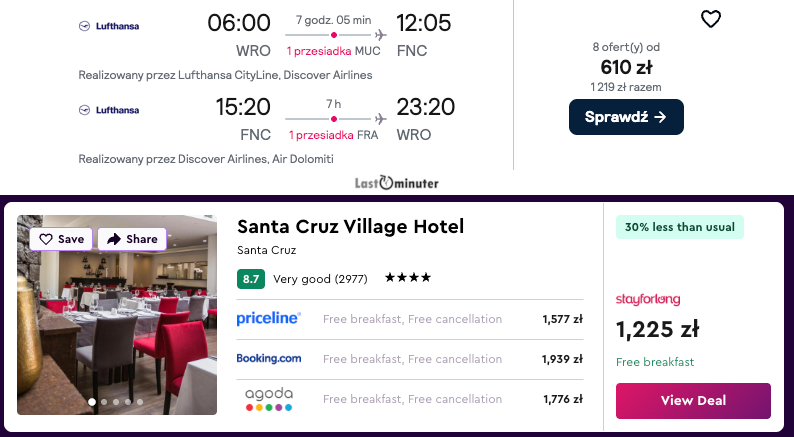Viewport: 794px width, 437px height.
Task: Click the View Deal button
Action: (x=693, y=400)
